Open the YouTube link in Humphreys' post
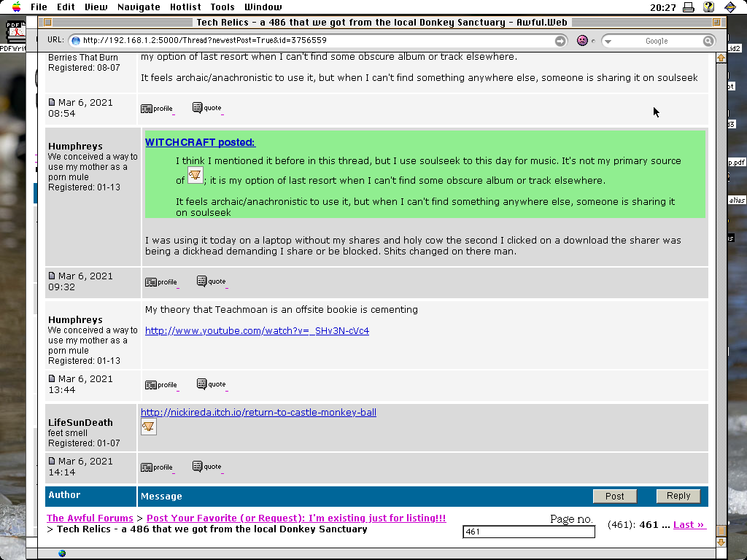 click(x=257, y=331)
